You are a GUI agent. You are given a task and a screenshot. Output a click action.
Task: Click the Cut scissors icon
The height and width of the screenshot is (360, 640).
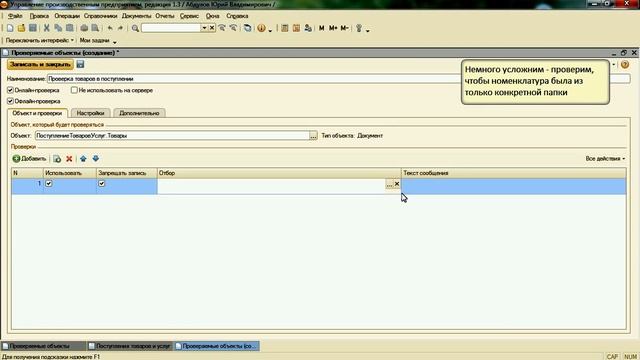tap(47, 28)
